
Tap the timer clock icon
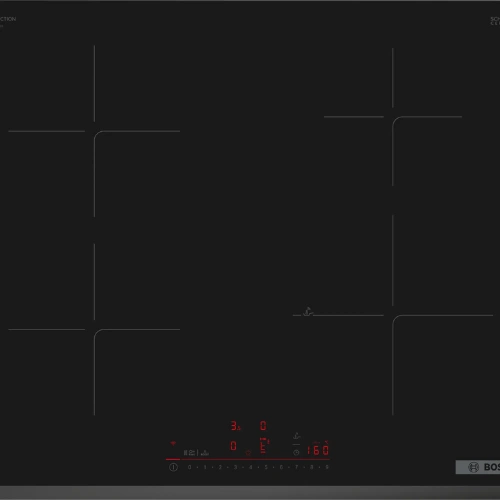296,452
